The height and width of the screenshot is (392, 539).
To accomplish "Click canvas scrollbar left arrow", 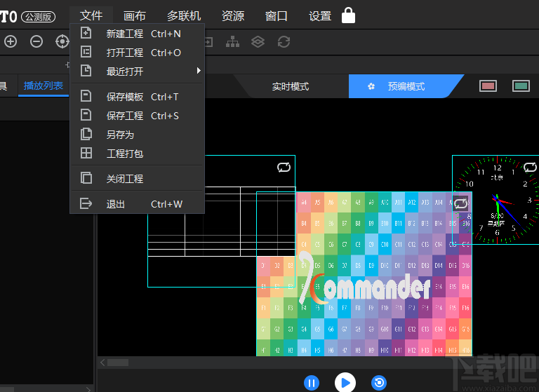I will 102,363.
